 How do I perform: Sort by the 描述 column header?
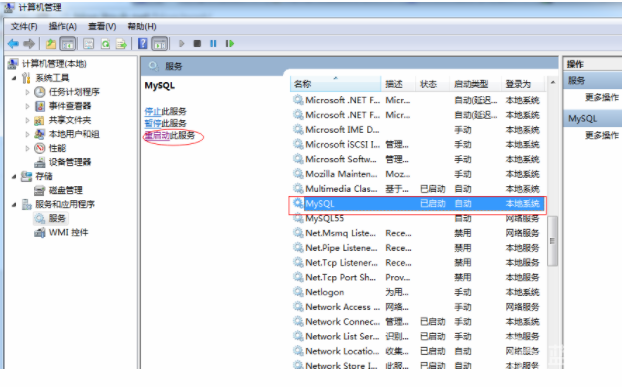398,84
